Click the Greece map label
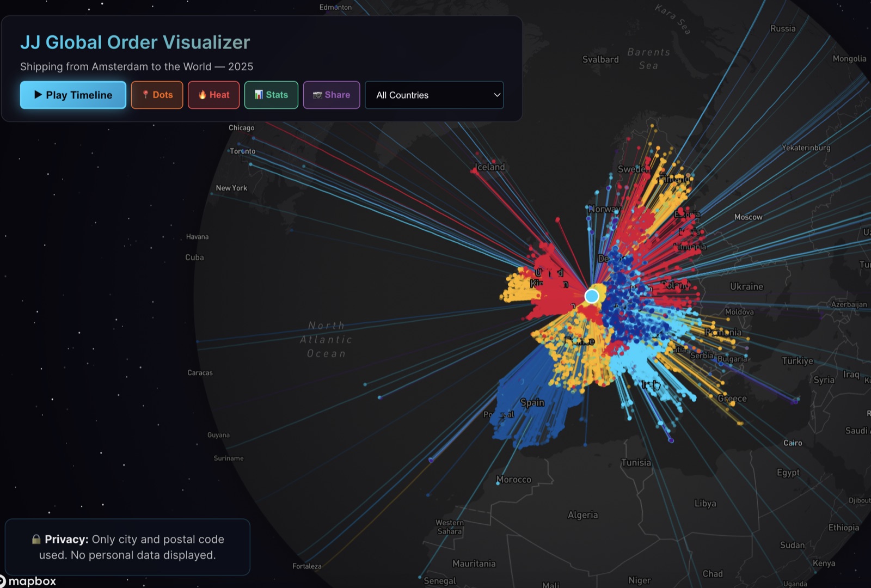 pos(732,399)
